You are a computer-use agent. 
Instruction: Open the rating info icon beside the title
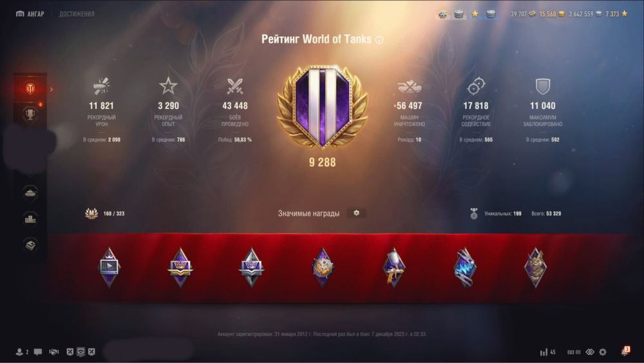379,40
